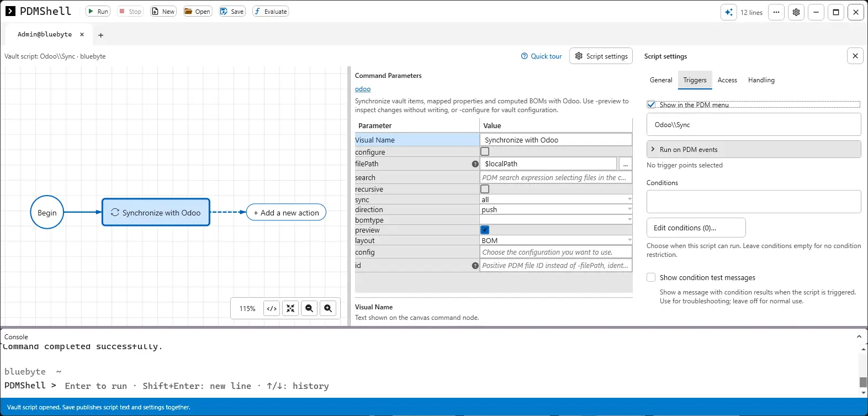Enable the configure checkbox
This screenshot has width=868, height=416.
click(485, 151)
